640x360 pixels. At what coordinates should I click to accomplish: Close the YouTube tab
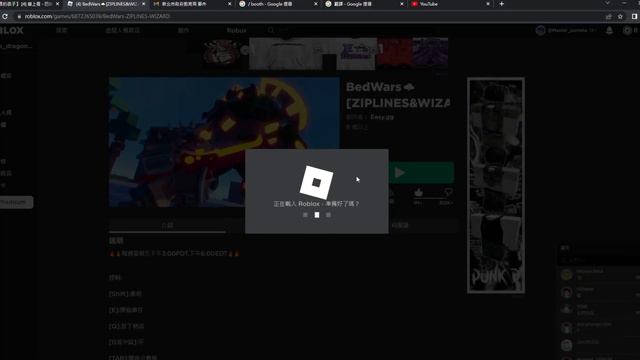488,4
